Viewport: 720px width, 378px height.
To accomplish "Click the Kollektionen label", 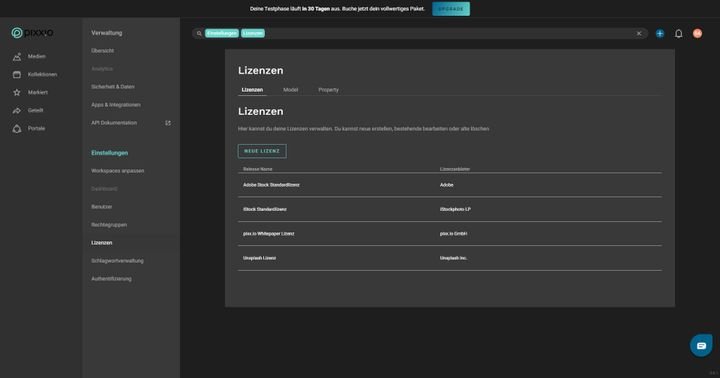I will 42,74.
